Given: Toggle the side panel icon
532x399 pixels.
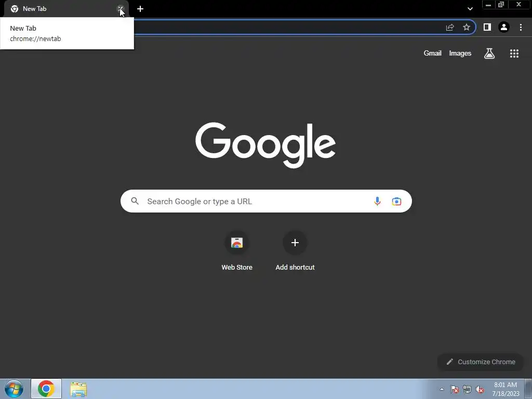Looking at the screenshot, I should point(487,27).
